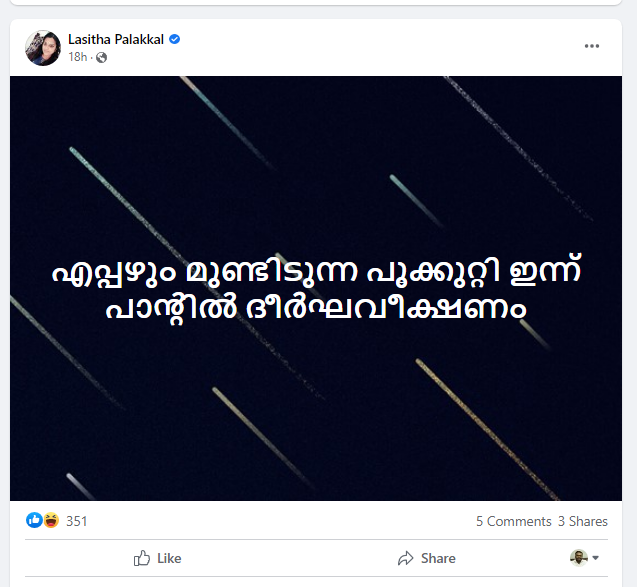Click the blue verified badge icon

coord(174,39)
